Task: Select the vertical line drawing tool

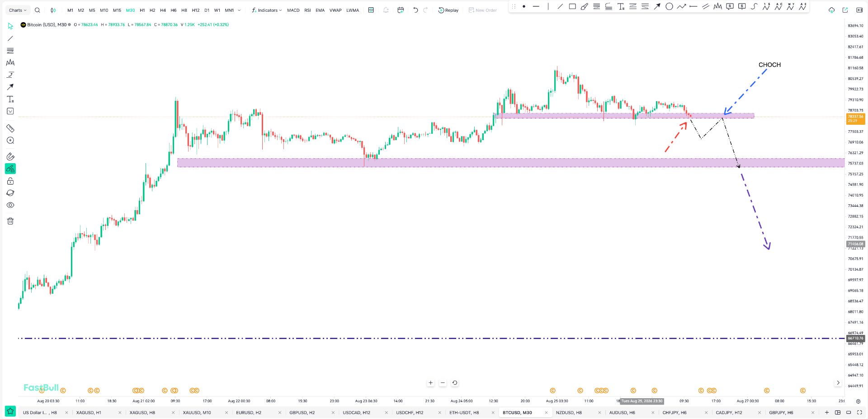Action: (x=548, y=6)
